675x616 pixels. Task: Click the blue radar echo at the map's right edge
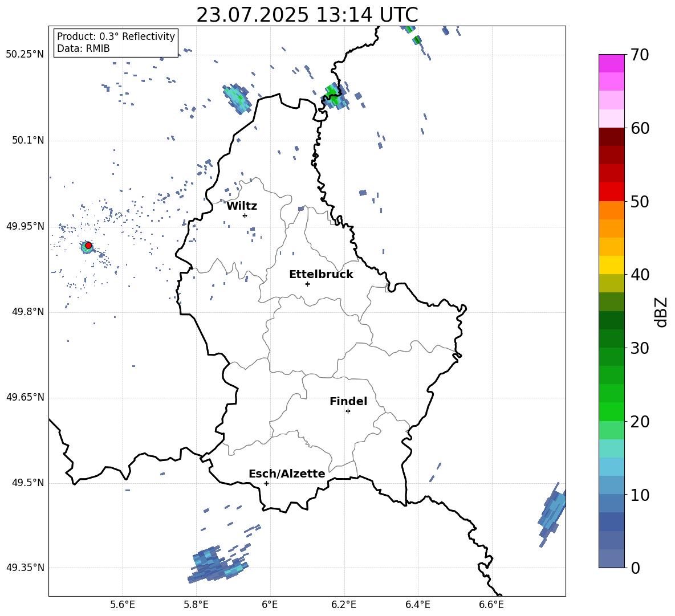(x=553, y=515)
